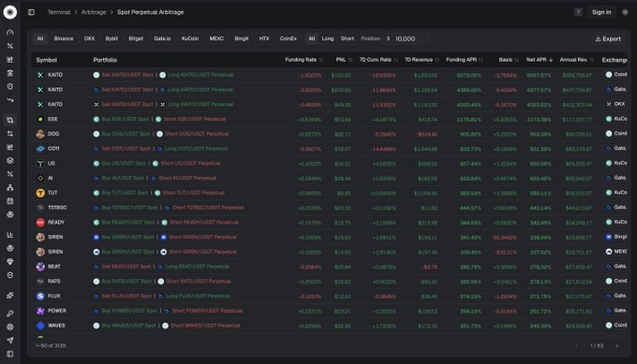The height and width of the screenshot is (364, 637).
Task: Click the BEAT coin icon
Action: click(x=40, y=267)
